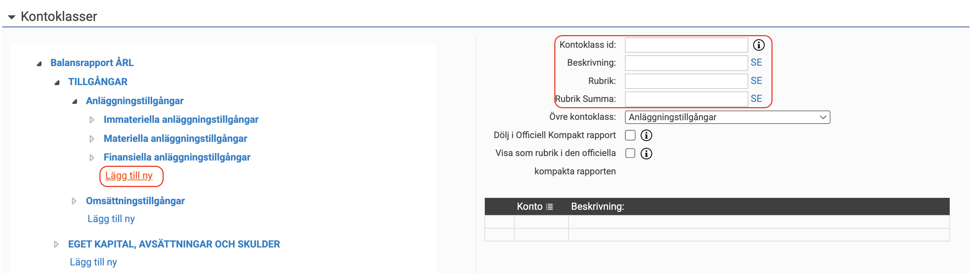This screenshot has height=274, width=980.
Task: Collapse the TILLGÅNGAR tree node
Action: (x=57, y=82)
